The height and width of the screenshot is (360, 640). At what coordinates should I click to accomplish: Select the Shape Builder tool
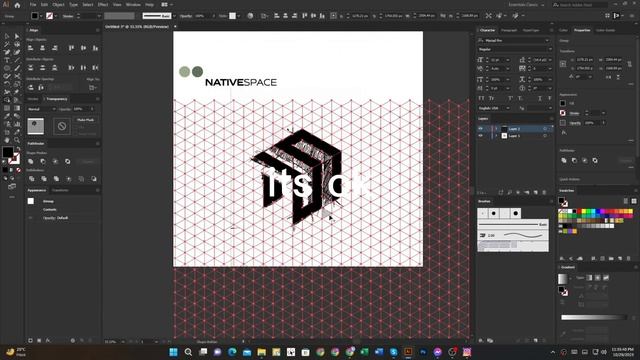[x=7, y=100]
